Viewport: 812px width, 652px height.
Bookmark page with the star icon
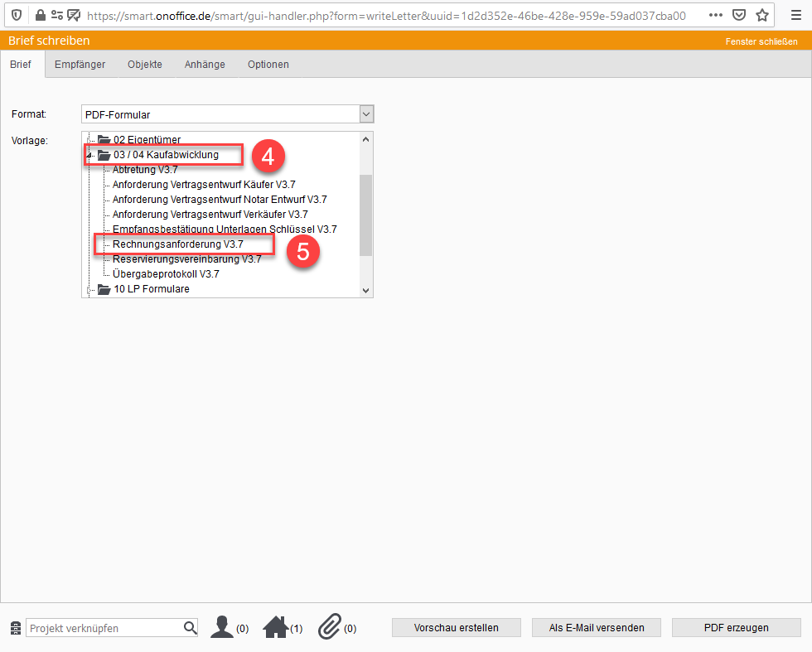762,15
